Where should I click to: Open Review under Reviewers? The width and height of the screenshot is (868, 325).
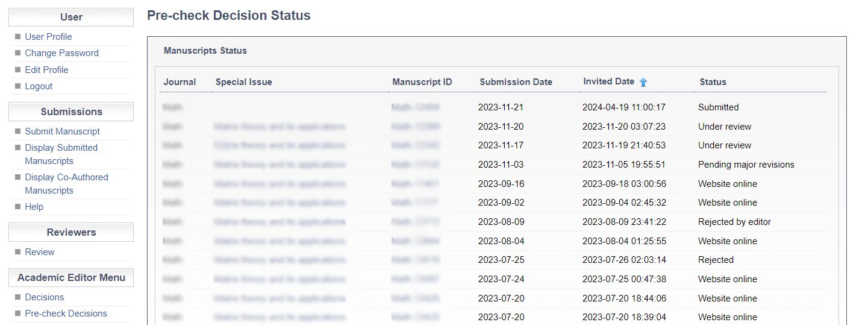pyautogui.click(x=39, y=252)
